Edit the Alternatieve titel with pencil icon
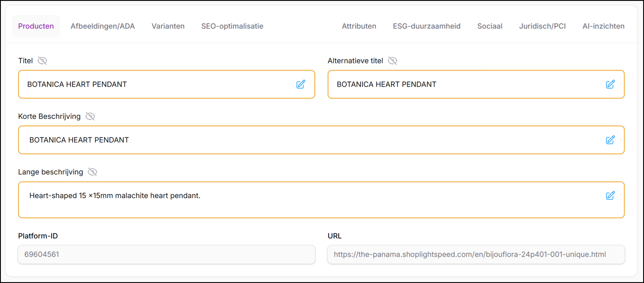 [610, 84]
